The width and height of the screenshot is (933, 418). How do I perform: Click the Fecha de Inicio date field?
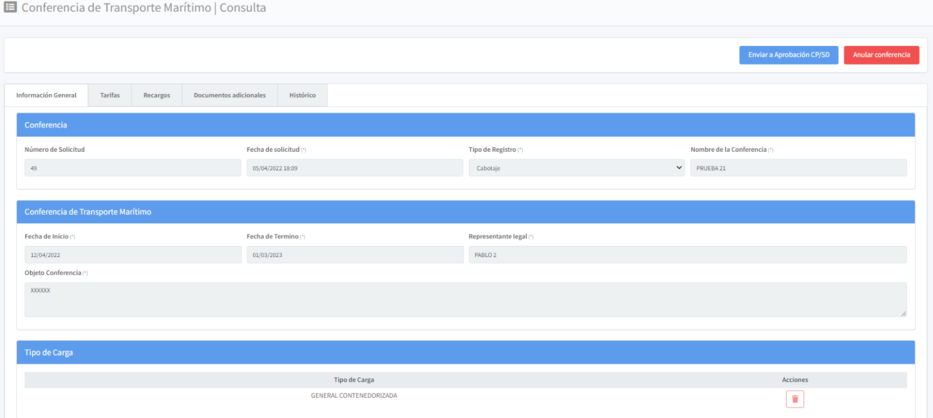tap(132, 255)
